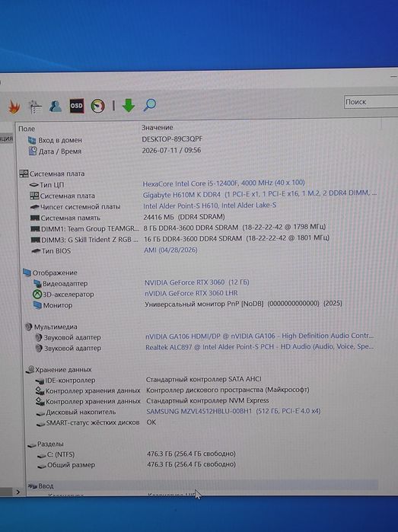The image size is (398, 532).
Task: Open the Intel Alder Point-S H610 link
Action: (209, 205)
